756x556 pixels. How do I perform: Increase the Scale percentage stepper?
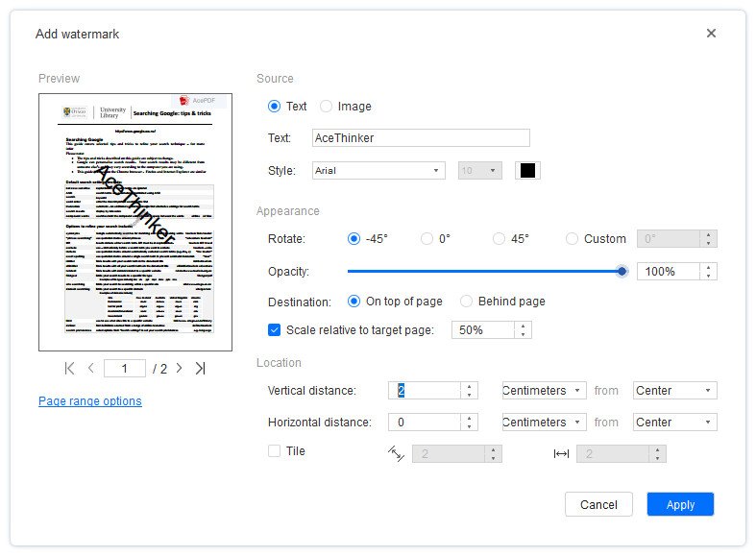point(524,326)
